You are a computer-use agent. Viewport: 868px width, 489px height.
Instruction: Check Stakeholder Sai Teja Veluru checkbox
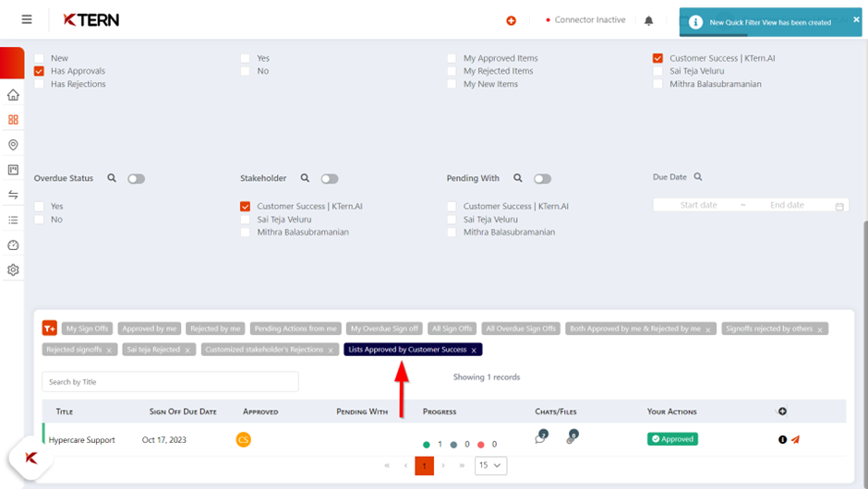point(246,220)
